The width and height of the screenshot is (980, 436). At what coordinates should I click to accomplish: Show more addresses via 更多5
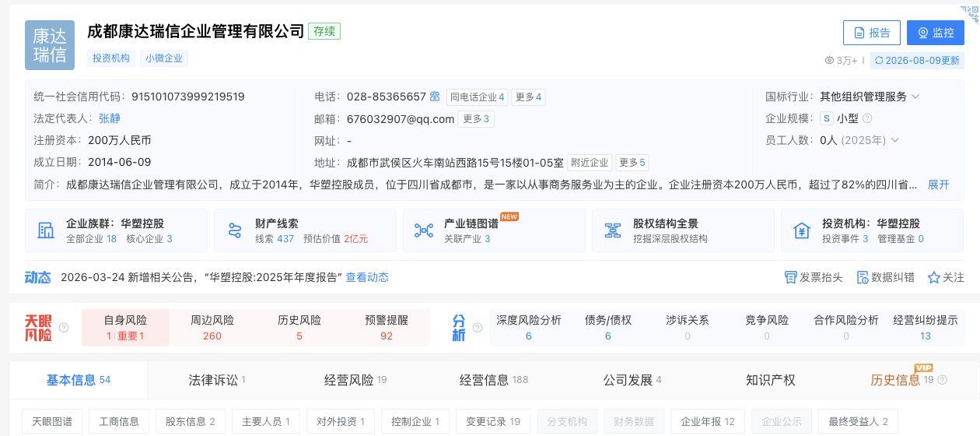(632, 163)
